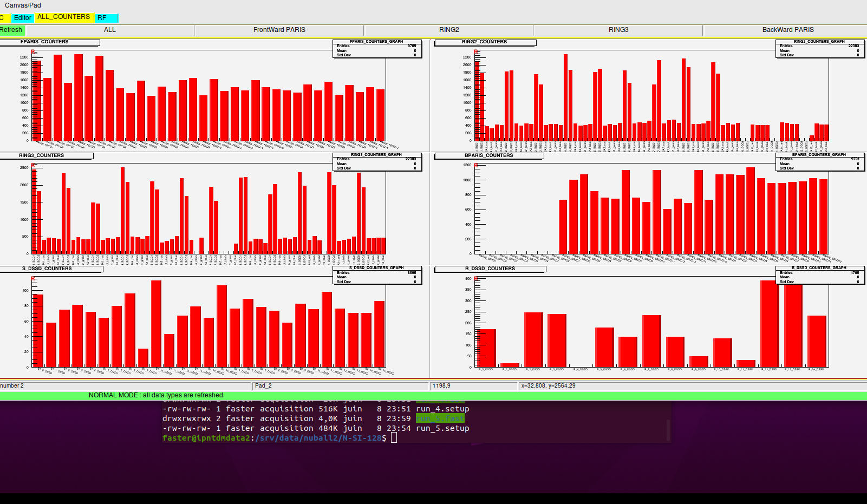
Task: Click the green Refresh button
Action: (x=11, y=30)
